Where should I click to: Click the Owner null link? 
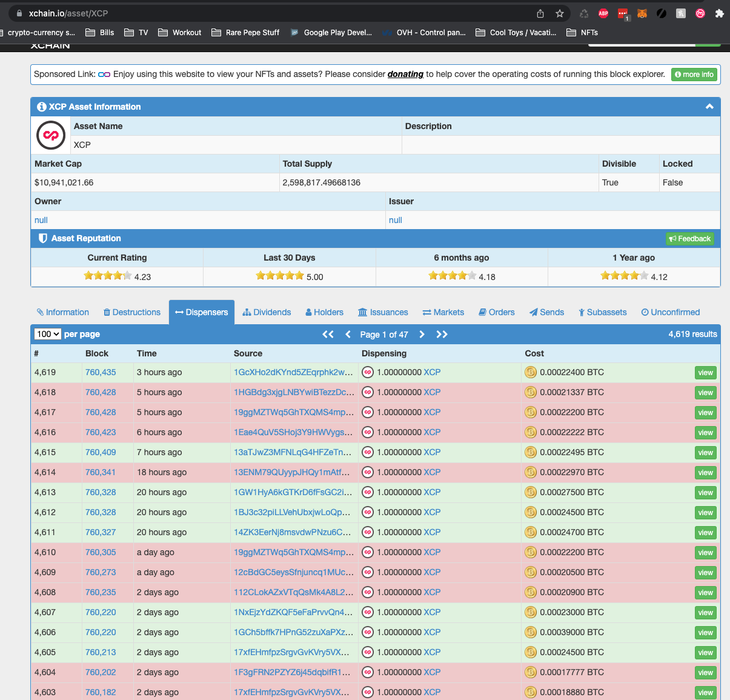[41, 220]
